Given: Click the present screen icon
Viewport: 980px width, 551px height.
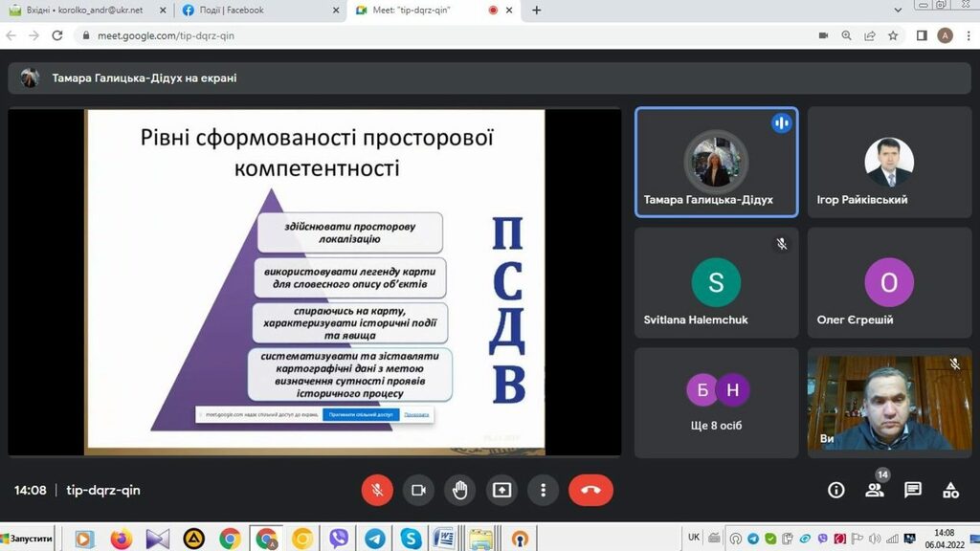Looking at the screenshot, I should click(501, 490).
